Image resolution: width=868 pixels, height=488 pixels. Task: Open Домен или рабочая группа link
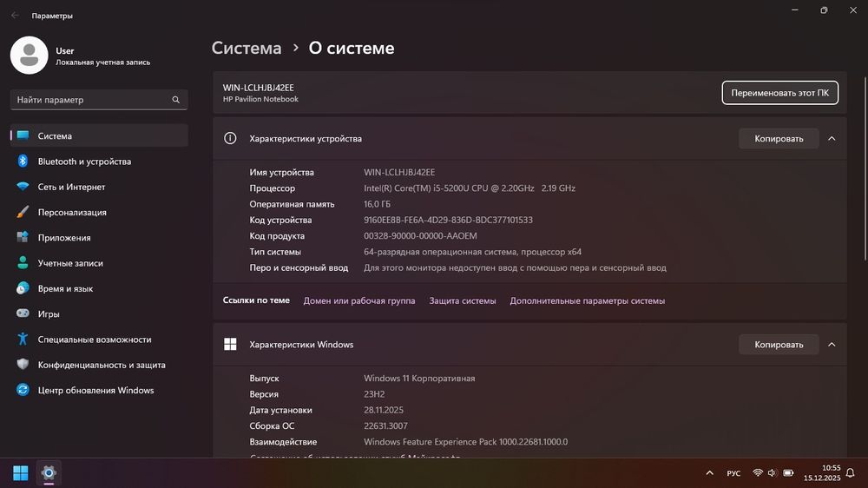(359, 300)
